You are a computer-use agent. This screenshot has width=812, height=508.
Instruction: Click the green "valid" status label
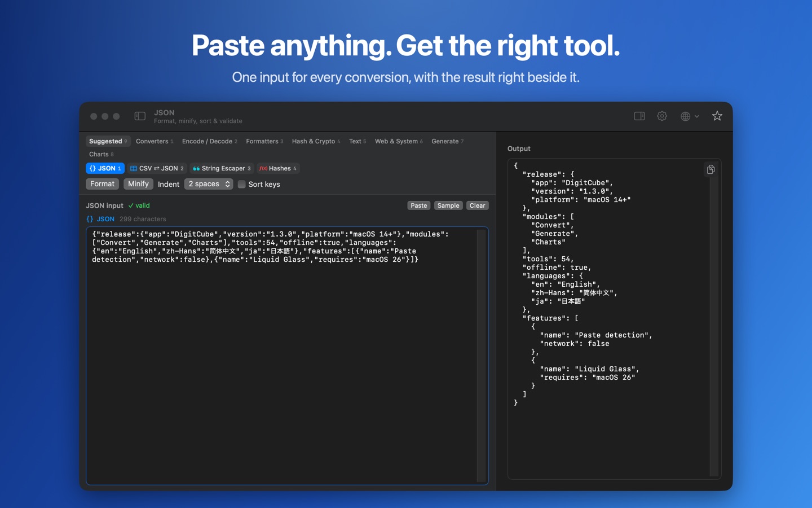pyautogui.click(x=139, y=205)
